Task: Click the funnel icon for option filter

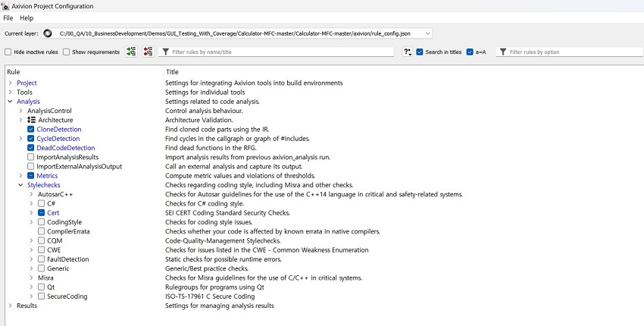Action: pos(502,52)
